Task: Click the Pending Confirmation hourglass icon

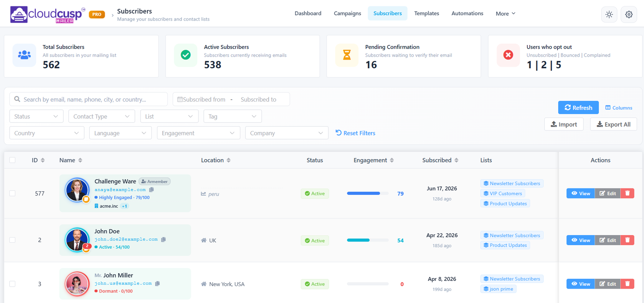Action: click(347, 55)
